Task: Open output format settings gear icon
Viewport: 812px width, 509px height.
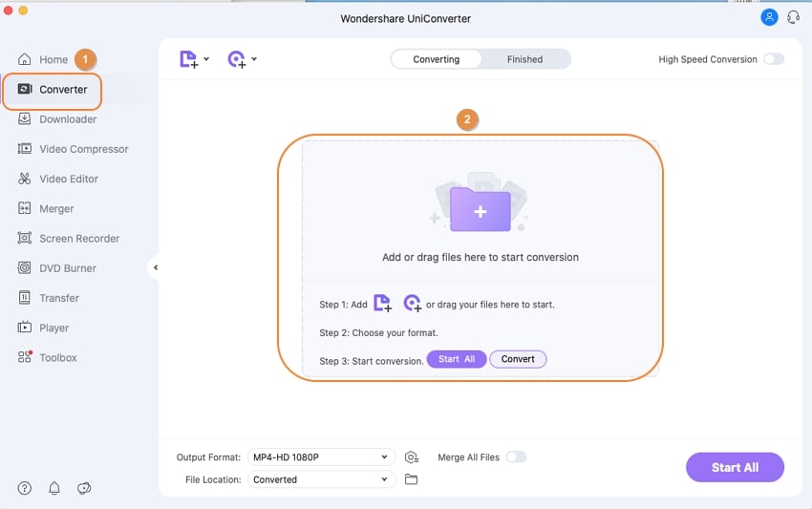Action: [412, 457]
